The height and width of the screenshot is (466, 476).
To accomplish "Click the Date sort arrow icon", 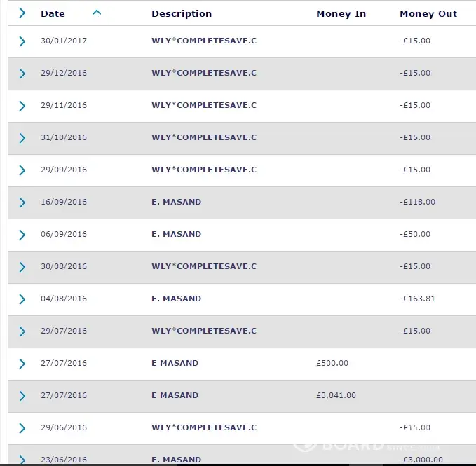I will [97, 12].
